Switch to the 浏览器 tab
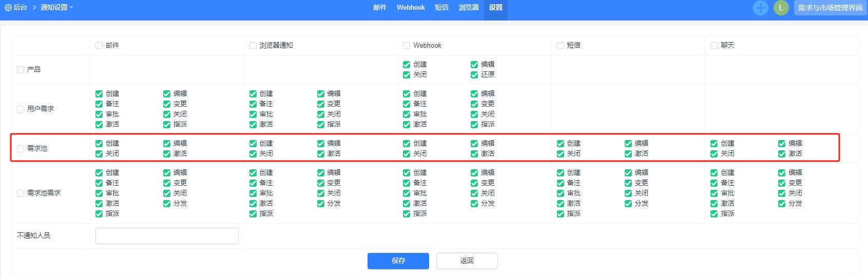 point(469,8)
